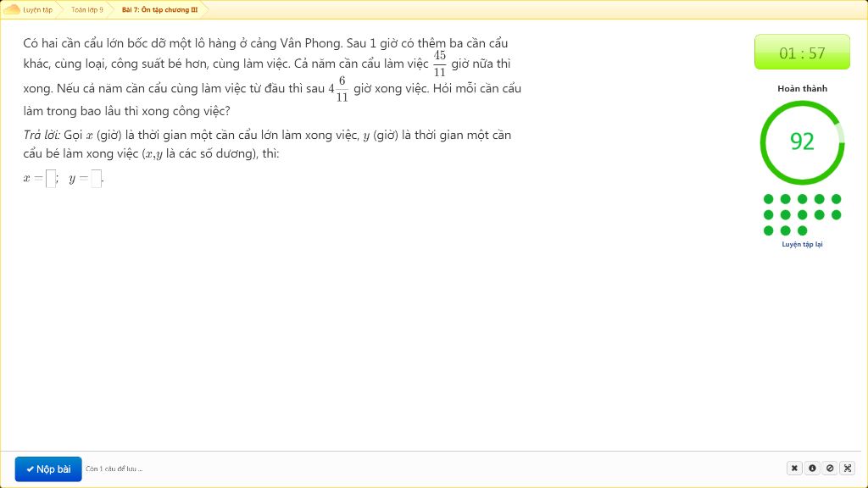Screen dimensions: 868x488
Task: Click the green countdown timer 01:57
Action: tap(802, 52)
